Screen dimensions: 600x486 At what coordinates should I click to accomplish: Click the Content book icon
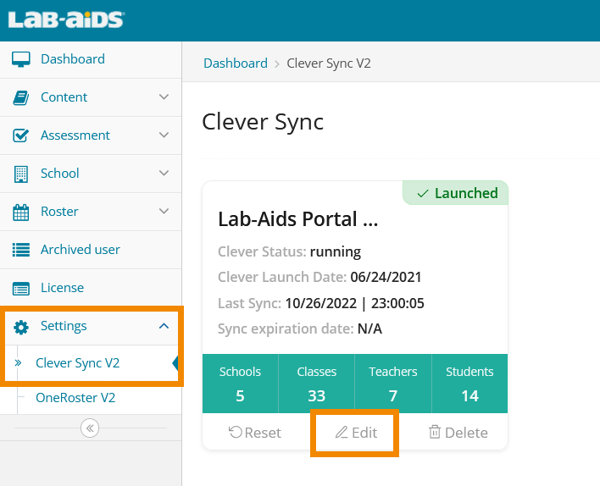coord(20,98)
